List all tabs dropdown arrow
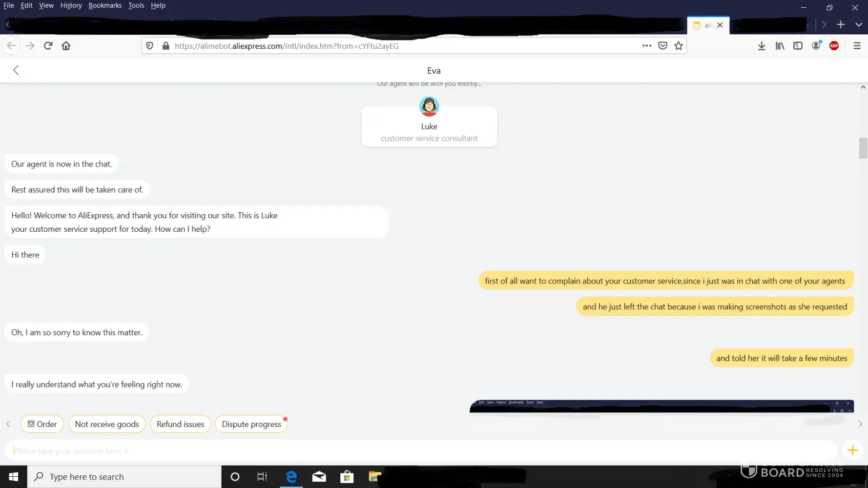 (859, 24)
